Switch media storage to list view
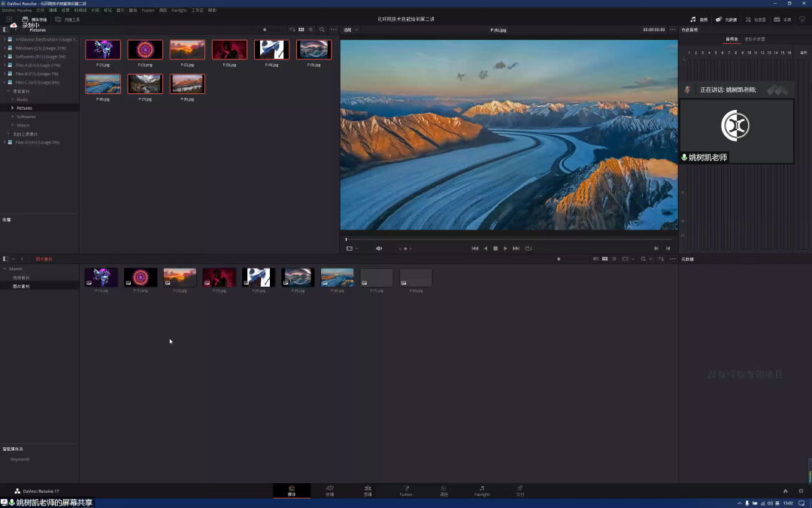812x508 pixels. 311,29
